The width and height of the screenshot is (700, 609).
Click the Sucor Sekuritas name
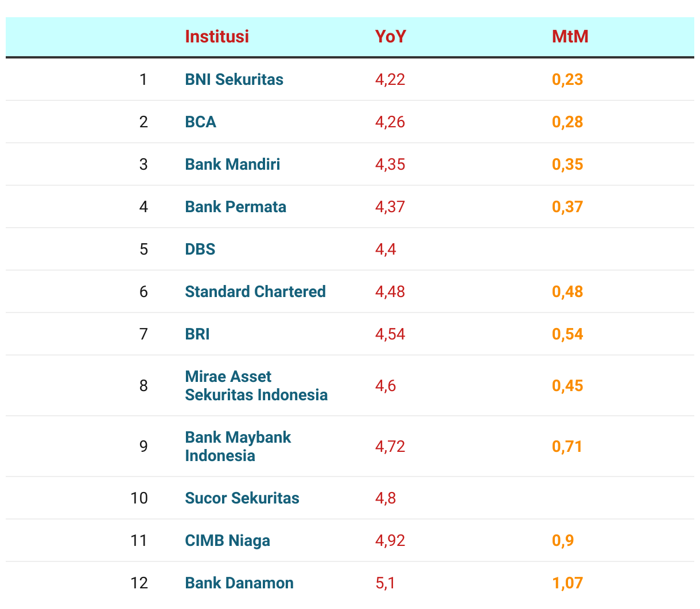click(242, 498)
